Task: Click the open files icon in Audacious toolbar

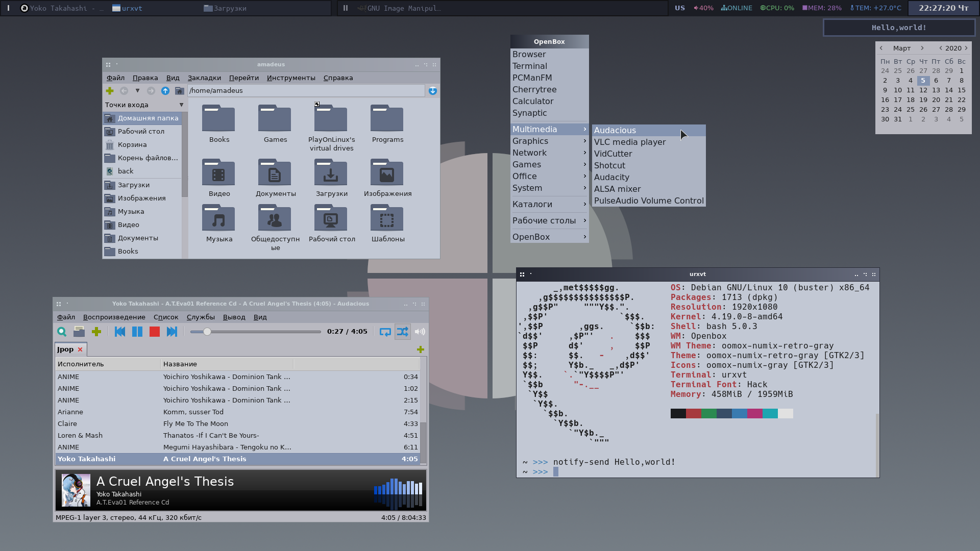Action: coord(79,332)
